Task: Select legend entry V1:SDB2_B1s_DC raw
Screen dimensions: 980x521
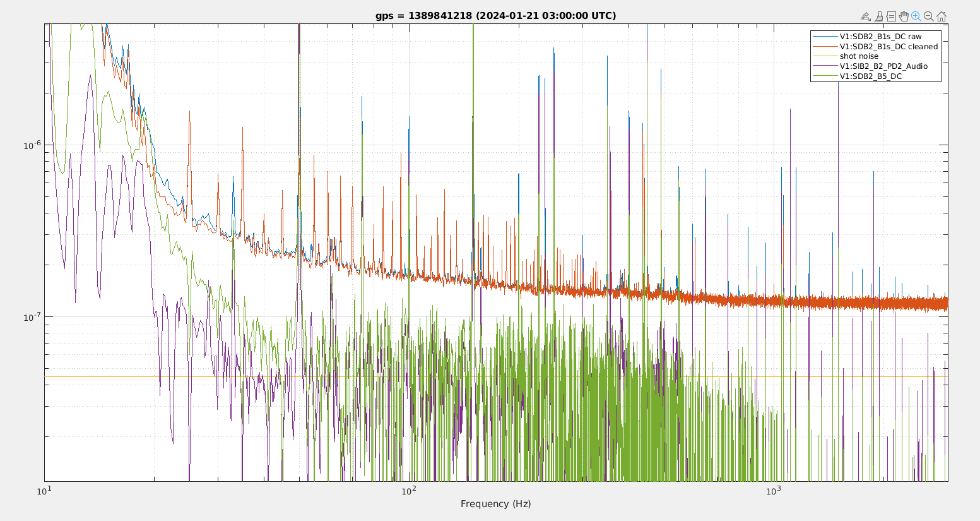Action: point(880,37)
